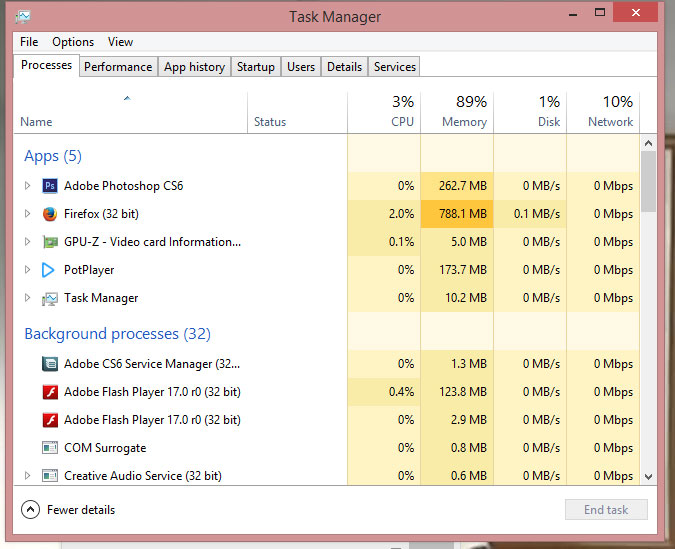Viewport: 675px width, 549px height.
Task: Click the Adobe CS6 Service Manager icon
Action: point(50,364)
